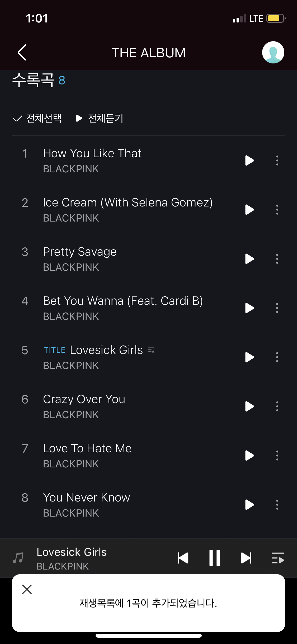This screenshot has width=297, height=644.
Task: Tap the lyrics icon beside Lovesick Girls
Action: 151,350
